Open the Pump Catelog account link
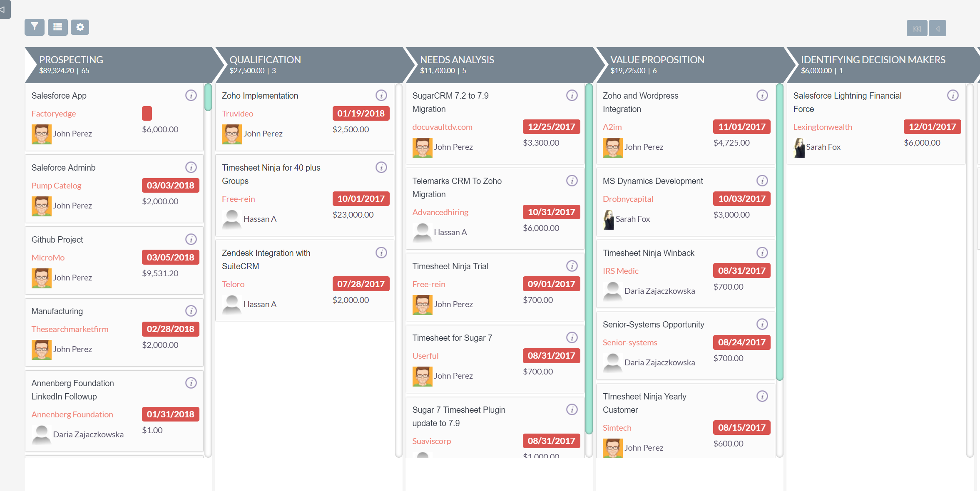 tap(56, 186)
